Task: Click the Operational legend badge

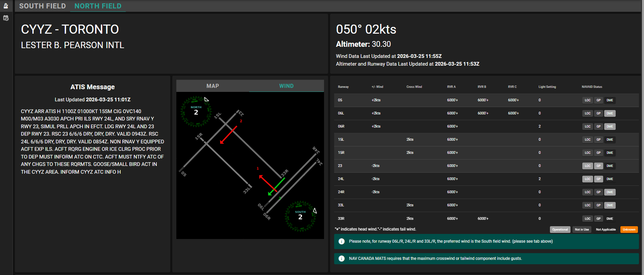Action: [560, 230]
